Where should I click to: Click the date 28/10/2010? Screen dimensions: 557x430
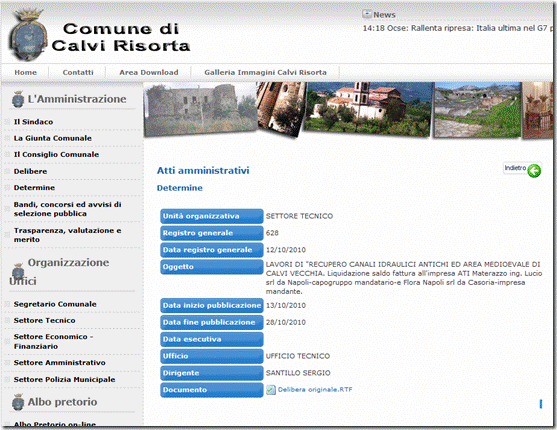coord(286,322)
